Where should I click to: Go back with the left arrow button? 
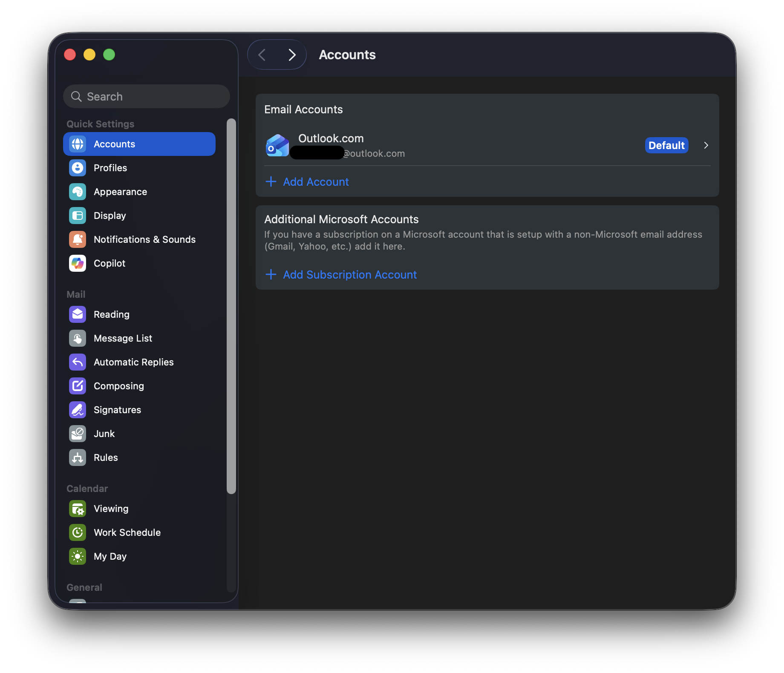(262, 55)
